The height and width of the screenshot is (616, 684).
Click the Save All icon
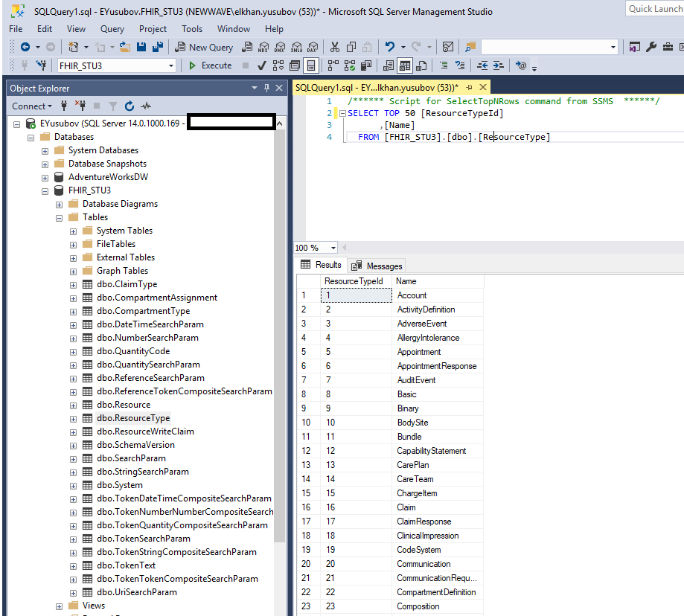157,47
